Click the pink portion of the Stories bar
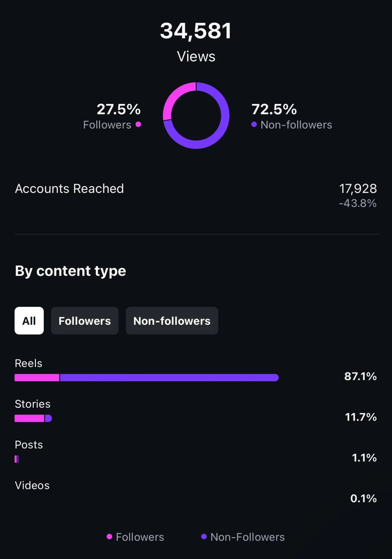This screenshot has width=392, height=559. 29,418
